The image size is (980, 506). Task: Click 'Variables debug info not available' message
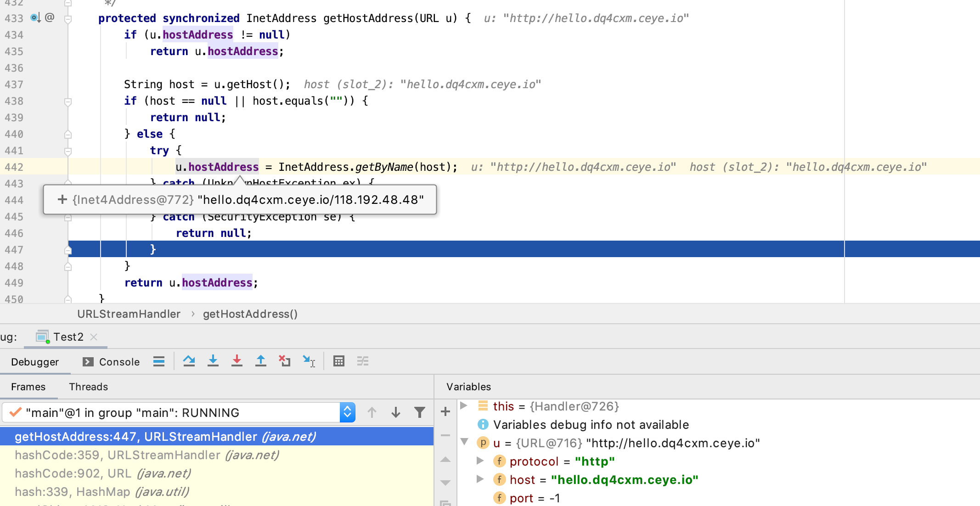[x=591, y=424]
